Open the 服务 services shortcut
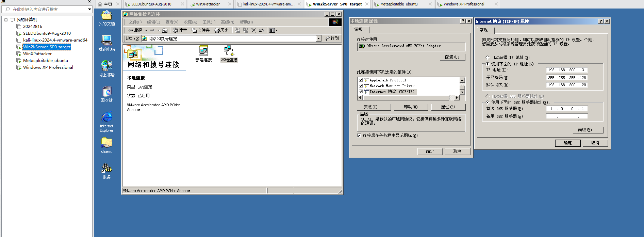Viewport: 644px width, 237px height. point(106,171)
